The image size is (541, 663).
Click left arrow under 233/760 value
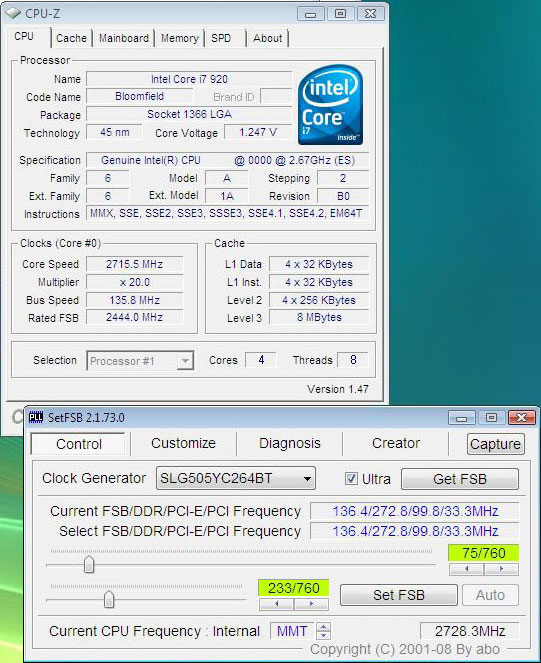pos(276,604)
